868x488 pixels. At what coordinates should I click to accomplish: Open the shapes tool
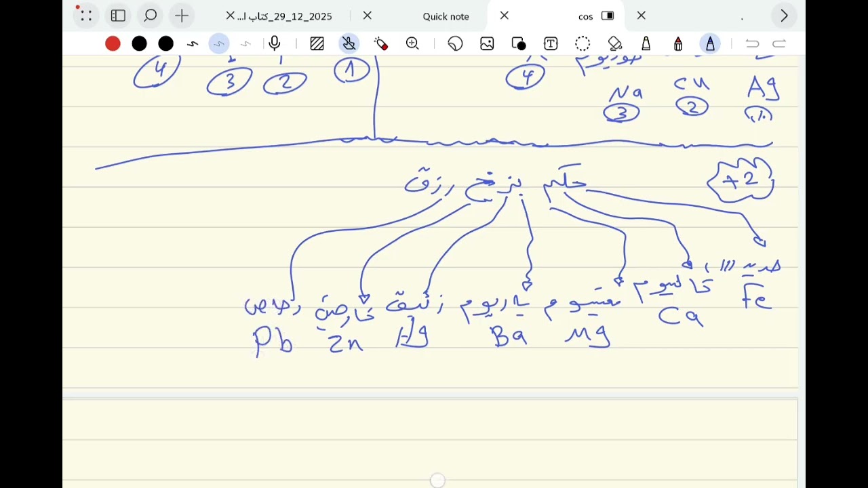pos(519,44)
